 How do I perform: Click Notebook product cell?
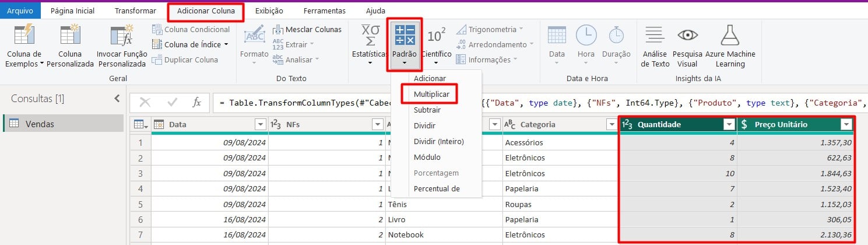point(443,234)
